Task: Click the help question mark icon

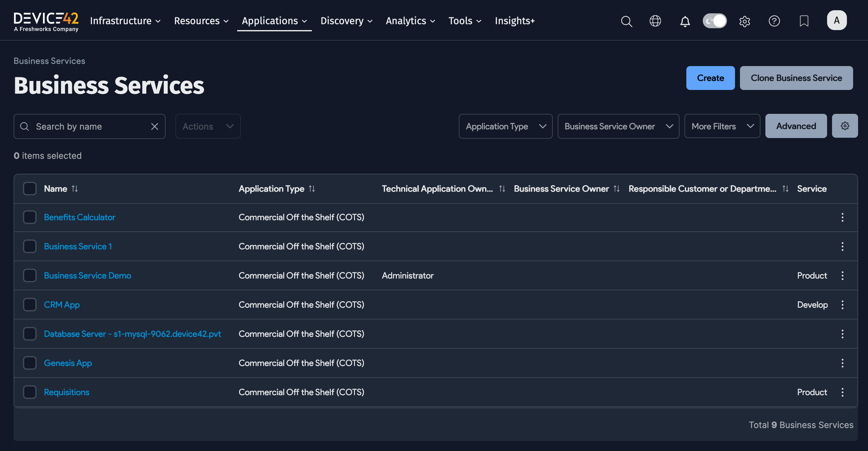Action: pyautogui.click(x=774, y=21)
